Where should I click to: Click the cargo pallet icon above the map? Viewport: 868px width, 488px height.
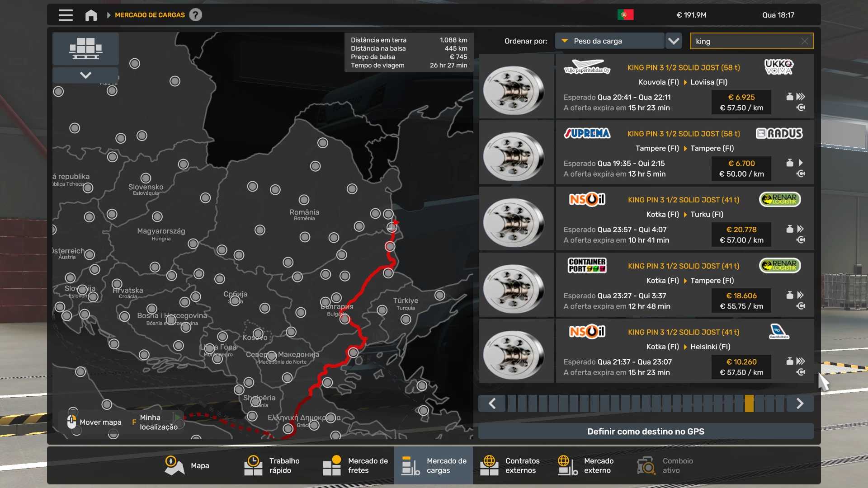85,48
